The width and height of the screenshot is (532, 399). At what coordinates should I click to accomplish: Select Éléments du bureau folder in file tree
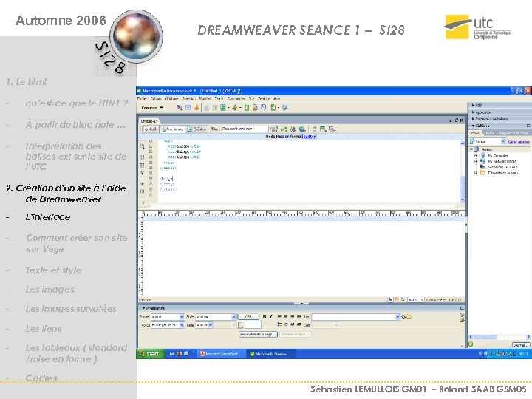coord(503,173)
